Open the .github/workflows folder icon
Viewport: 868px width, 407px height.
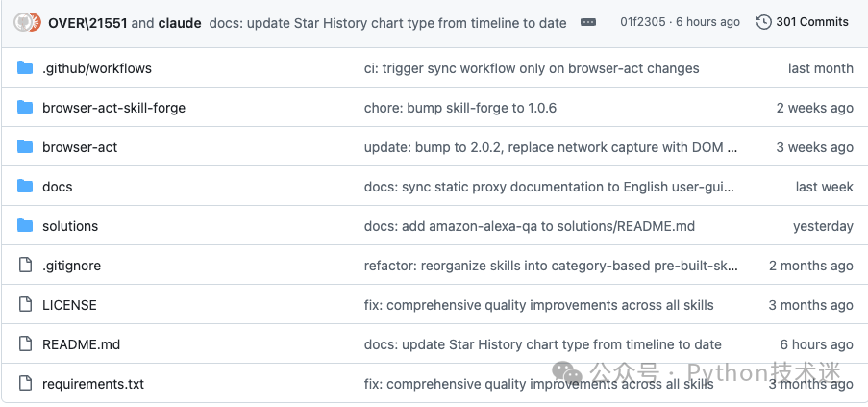point(25,68)
